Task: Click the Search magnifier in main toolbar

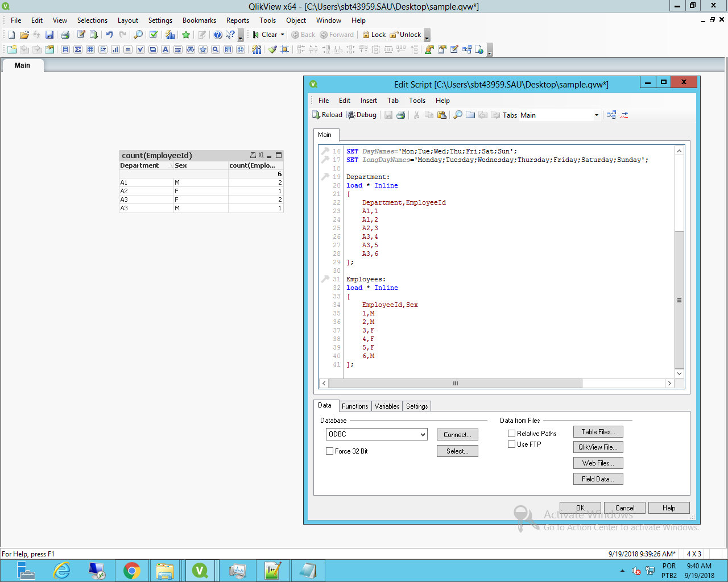Action: click(x=138, y=35)
